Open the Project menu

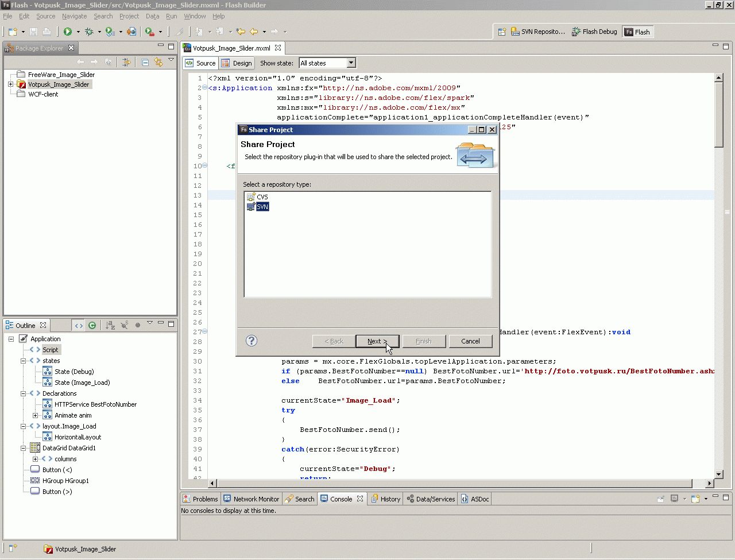click(x=129, y=16)
